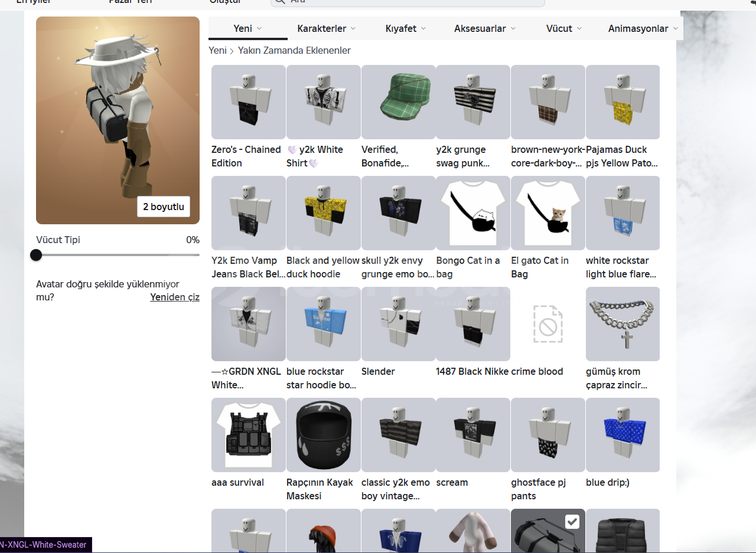Open the Yeni tab dropdown
The height and width of the screenshot is (553, 756).
247,28
